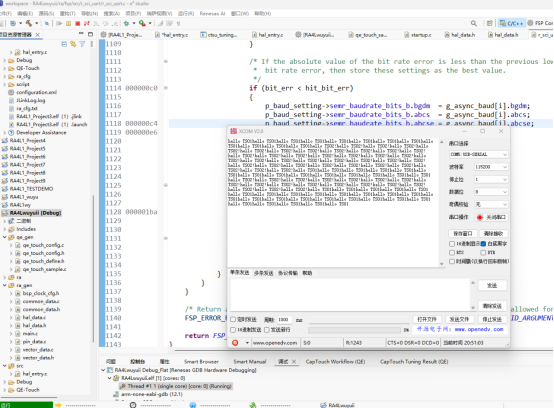Open the Smart Browser tab

(x=201, y=362)
